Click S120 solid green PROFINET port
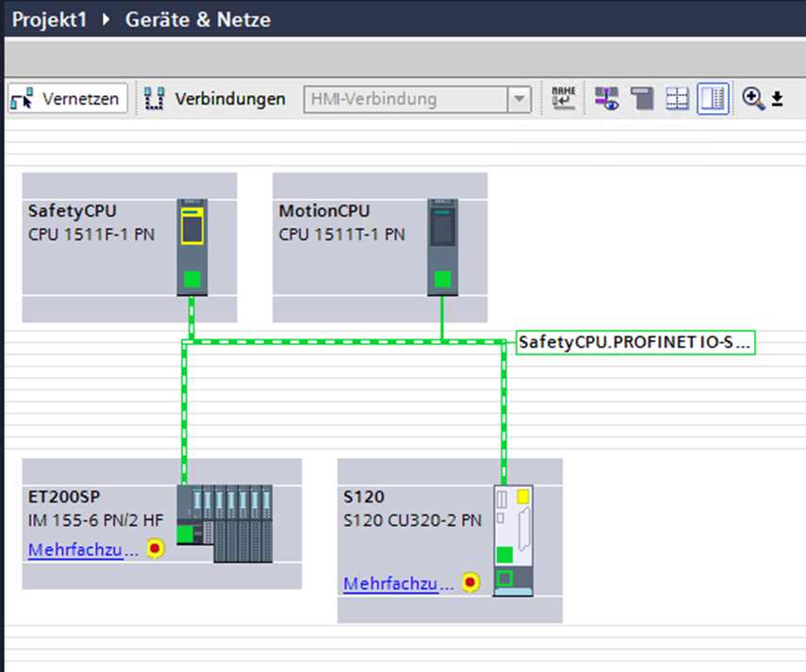The height and width of the screenshot is (672, 806). 504,555
